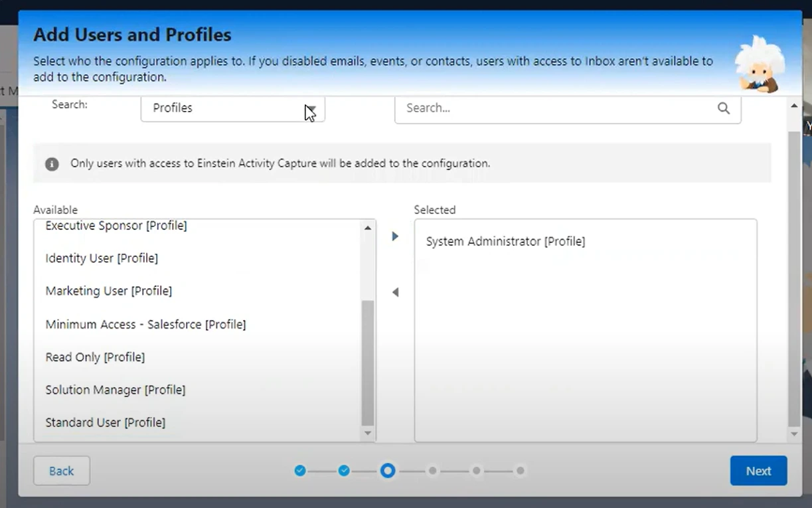Click the second completed step checkmark
The width and height of the screenshot is (812, 508).
tap(344, 470)
